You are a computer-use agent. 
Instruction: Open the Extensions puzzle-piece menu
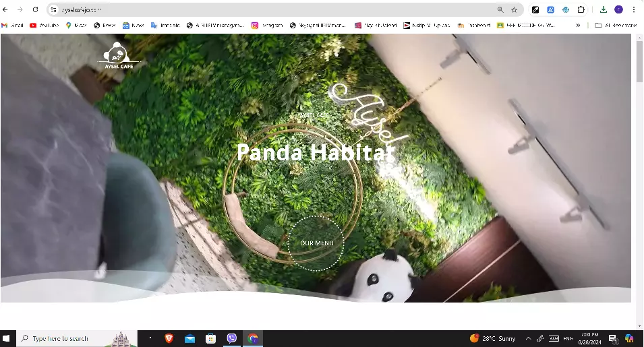[x=581, y=9]
